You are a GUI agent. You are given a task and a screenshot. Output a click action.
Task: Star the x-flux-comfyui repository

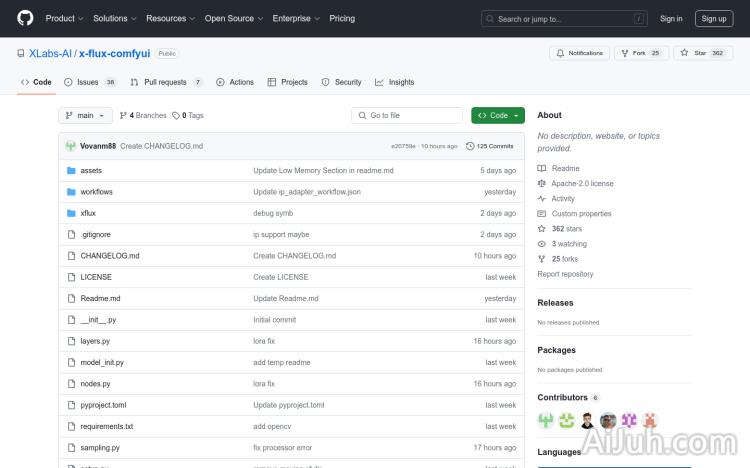[x=695, y=53]
